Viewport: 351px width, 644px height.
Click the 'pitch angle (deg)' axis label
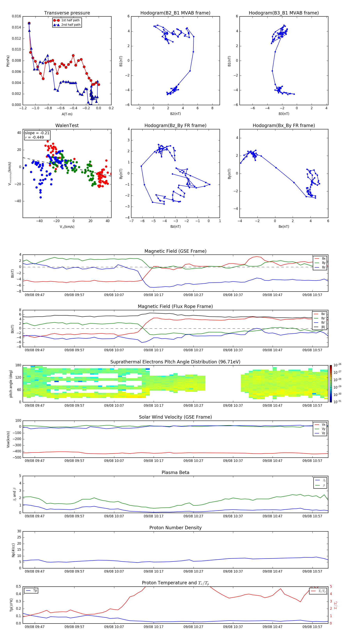pos(11,384)
